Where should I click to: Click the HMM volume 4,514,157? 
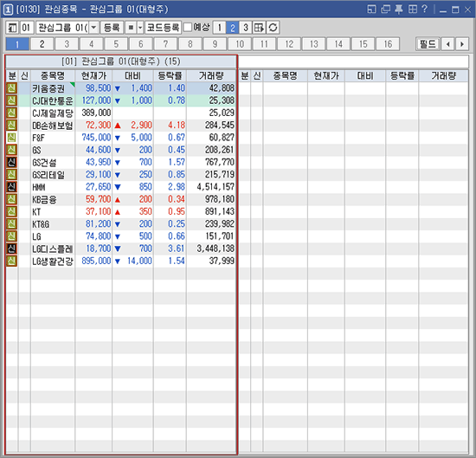[x=215, y=187]
